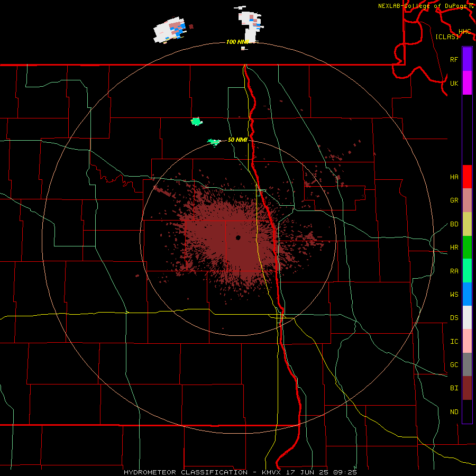Click the "50 NMI" range ring label
This screenshot has width=476, height=476.
click(237, 140)
